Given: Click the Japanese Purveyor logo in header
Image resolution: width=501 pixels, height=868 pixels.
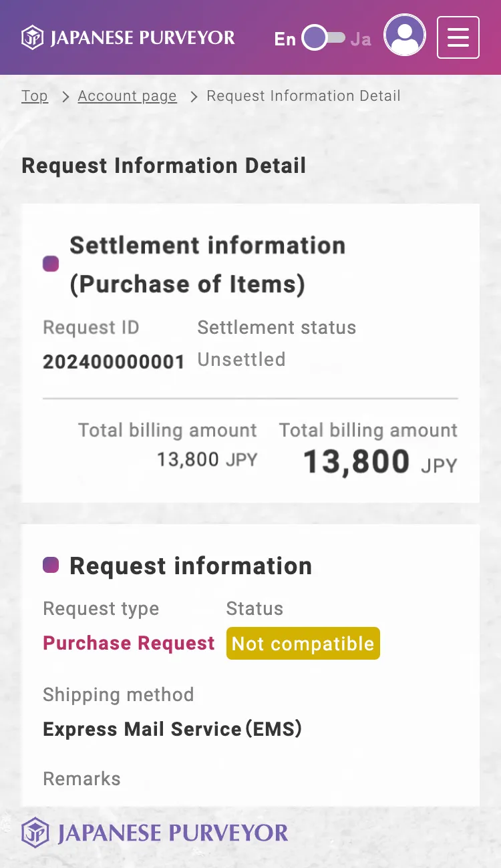Looking at the screenshot, I should tap(128, 37).
